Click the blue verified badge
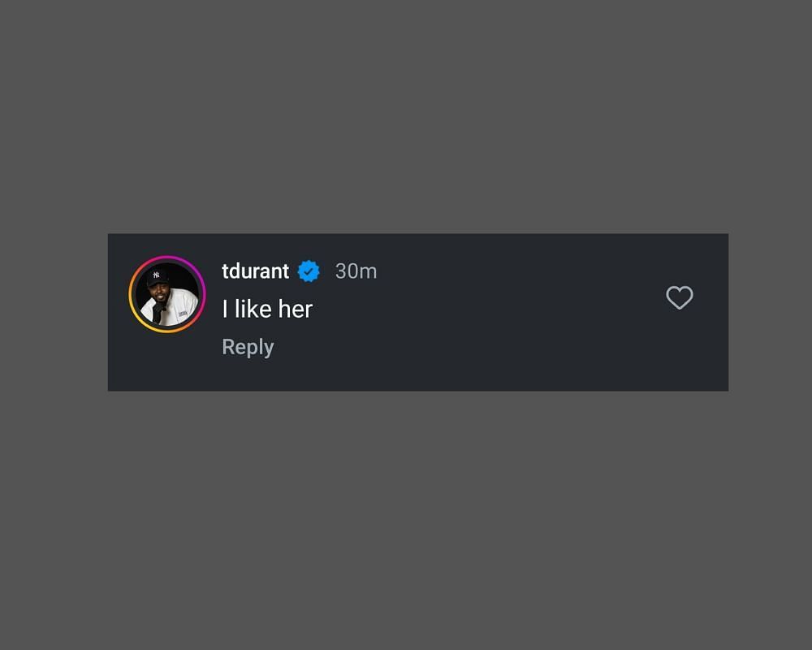The height and width of the screenshot is (650, 812). pos(309,271)
